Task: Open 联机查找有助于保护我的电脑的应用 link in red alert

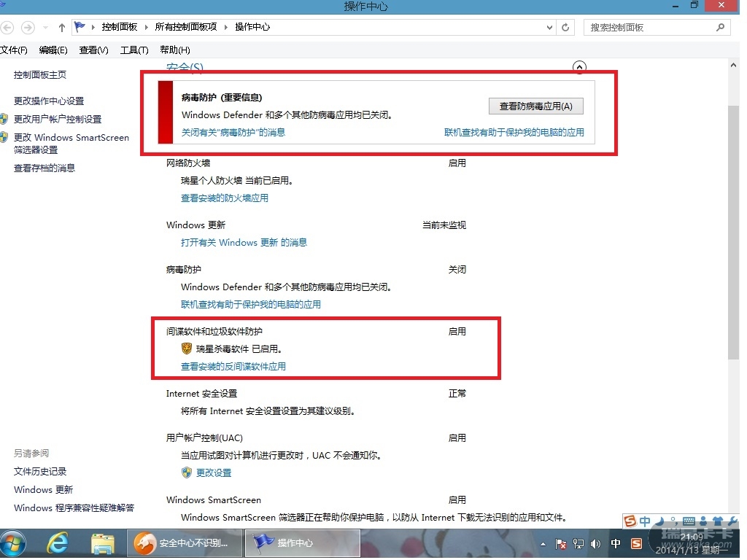Action: [514, 133]
